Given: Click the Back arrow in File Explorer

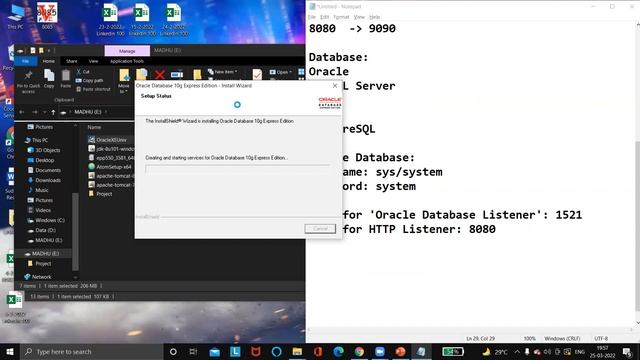Looking at the screenshot, I should point(22,112).
